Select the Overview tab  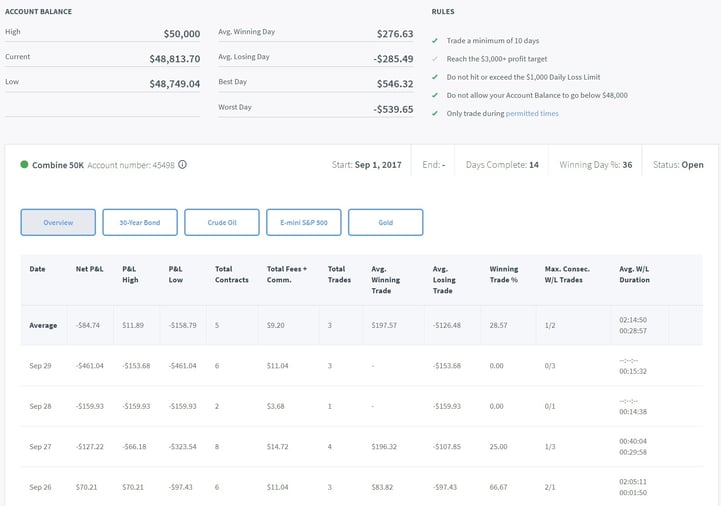(58, 222)
